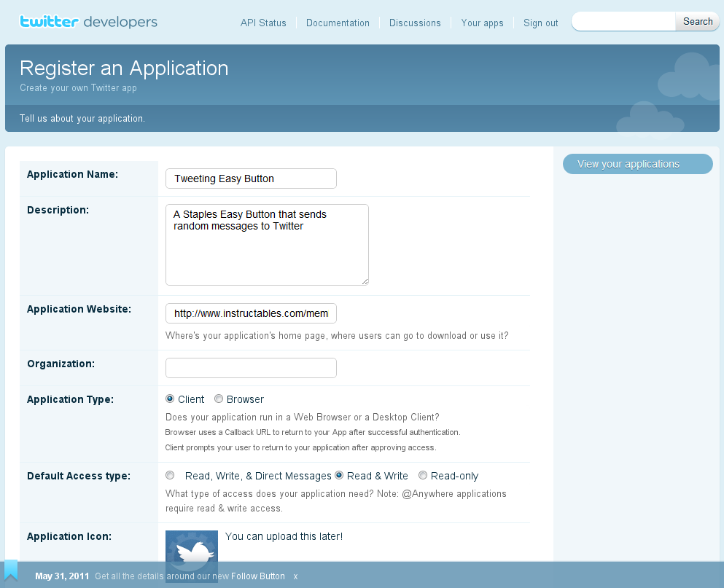Focus the search input box
Viewport: 724px width, 588px height.
click(x=624, y=22)
